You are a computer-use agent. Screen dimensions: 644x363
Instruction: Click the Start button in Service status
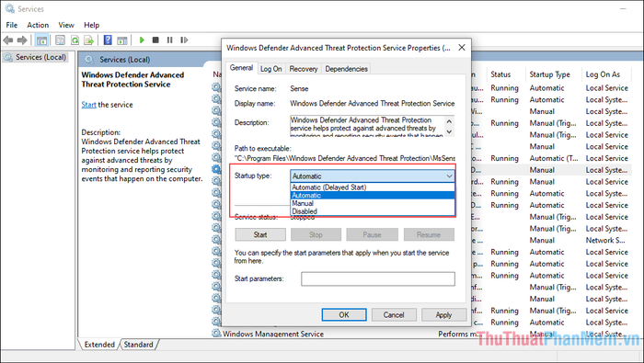click(260, 234)
